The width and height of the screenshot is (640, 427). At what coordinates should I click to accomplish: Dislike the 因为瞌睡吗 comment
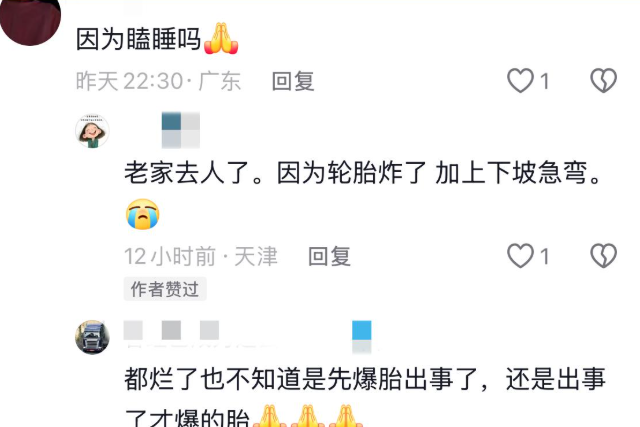pyautogui.click(x=603, y=80)
